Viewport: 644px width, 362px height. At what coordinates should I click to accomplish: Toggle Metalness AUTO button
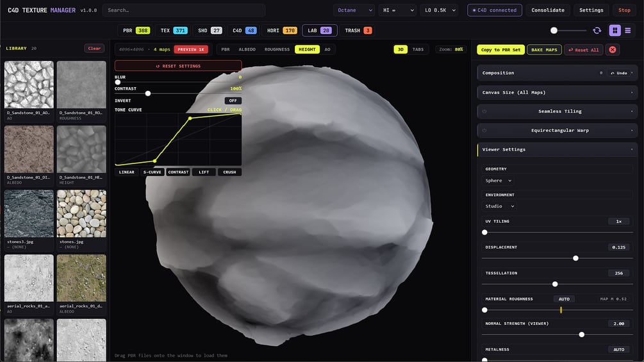pyautogui.click(x=618, y=350)
